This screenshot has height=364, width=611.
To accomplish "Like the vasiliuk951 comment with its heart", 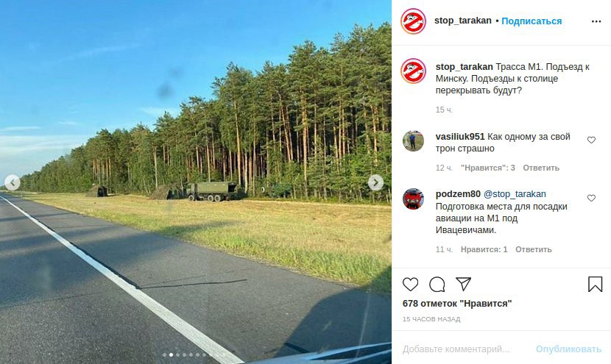I will pos(591,140).
